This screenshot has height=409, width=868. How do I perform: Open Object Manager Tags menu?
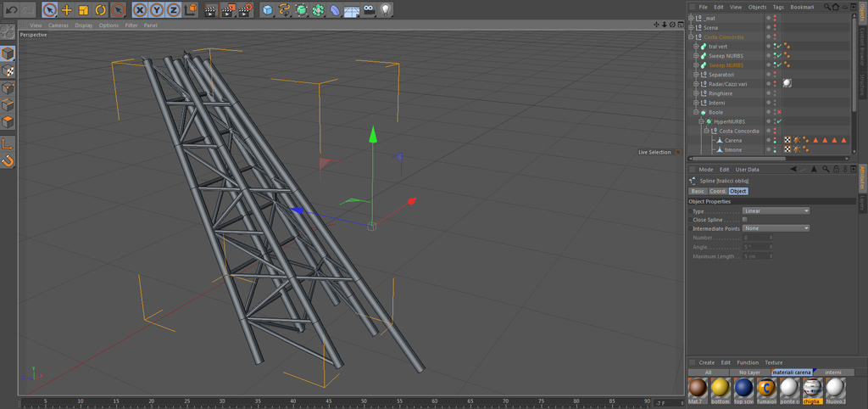(778, 7)
